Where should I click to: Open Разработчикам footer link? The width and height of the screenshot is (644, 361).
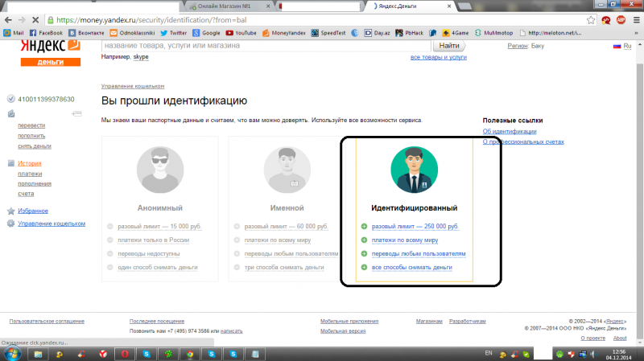tap(468, 322)
